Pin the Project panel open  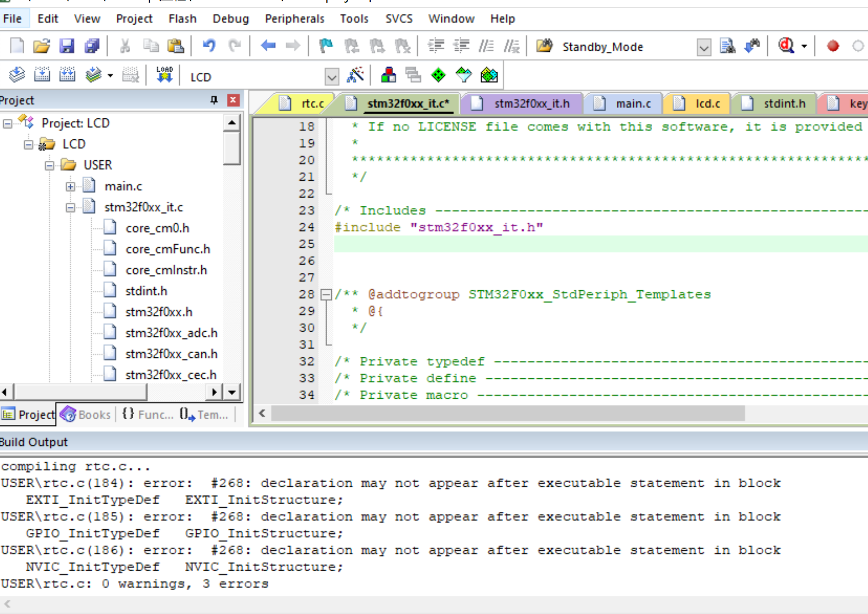pos(214,100)
